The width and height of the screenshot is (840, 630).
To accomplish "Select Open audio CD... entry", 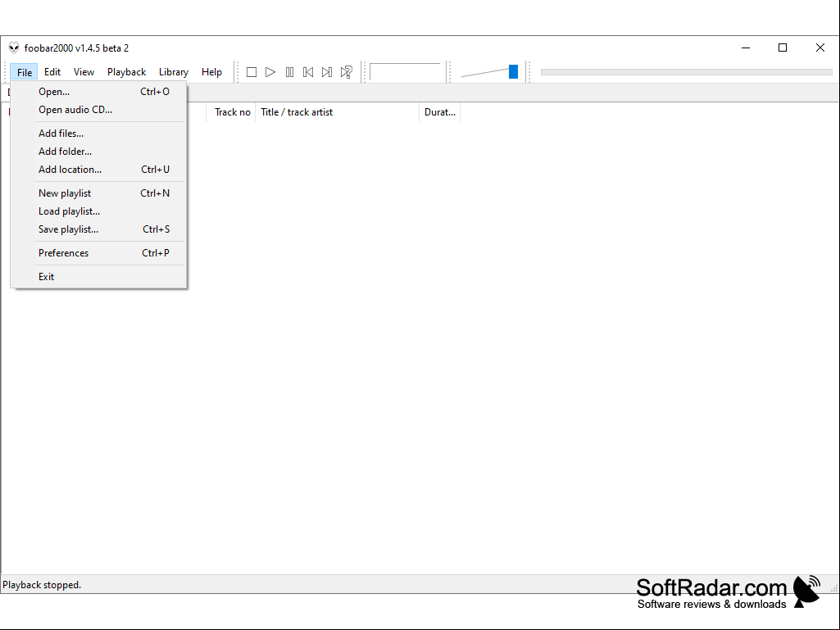I will (98, 110).
